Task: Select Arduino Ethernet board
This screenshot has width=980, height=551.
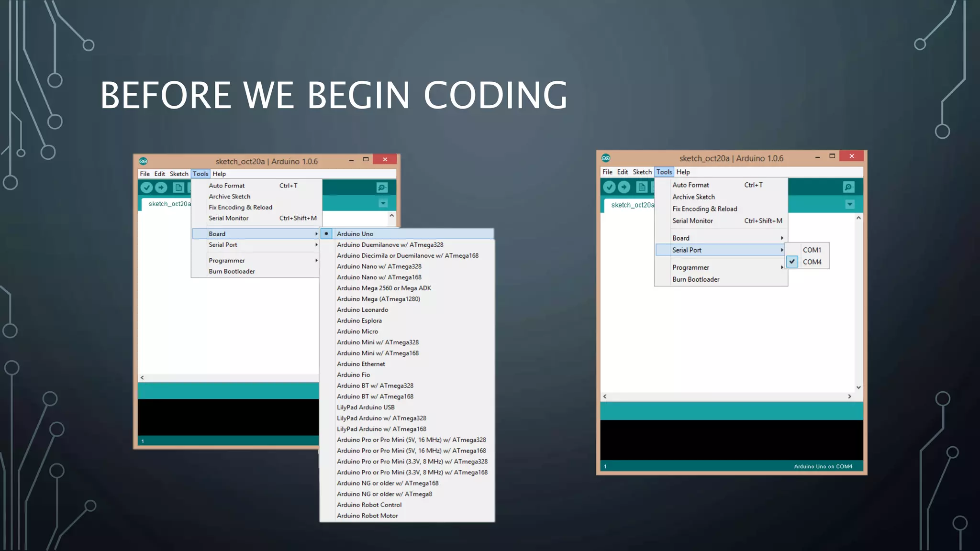Action: 407,364
